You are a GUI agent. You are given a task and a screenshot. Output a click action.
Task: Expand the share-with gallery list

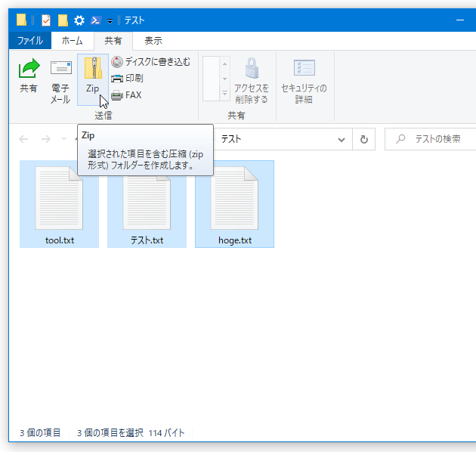pos(224,93)
